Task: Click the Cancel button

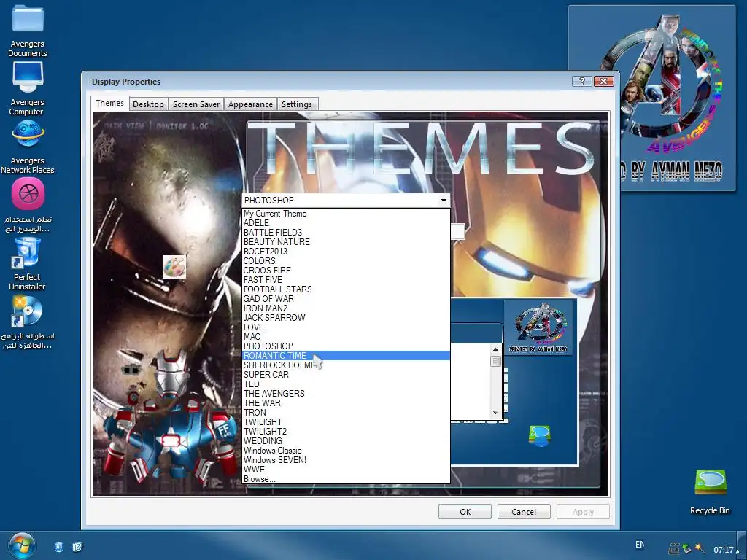Action: click(524, 512)
